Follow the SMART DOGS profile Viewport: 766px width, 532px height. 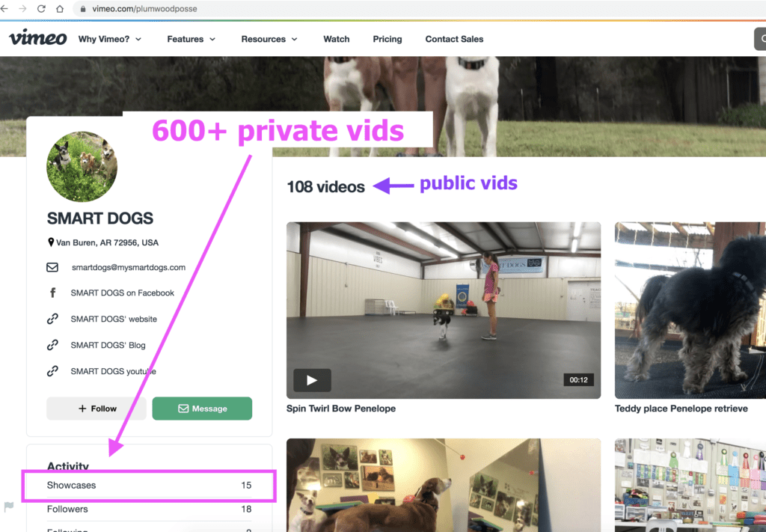click(x=96, y=409)
